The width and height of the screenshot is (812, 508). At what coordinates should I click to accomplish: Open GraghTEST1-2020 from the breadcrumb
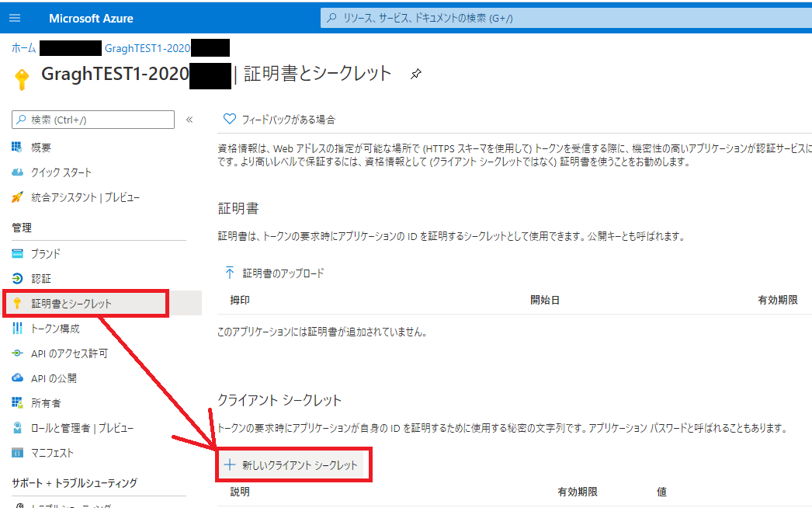145,47
